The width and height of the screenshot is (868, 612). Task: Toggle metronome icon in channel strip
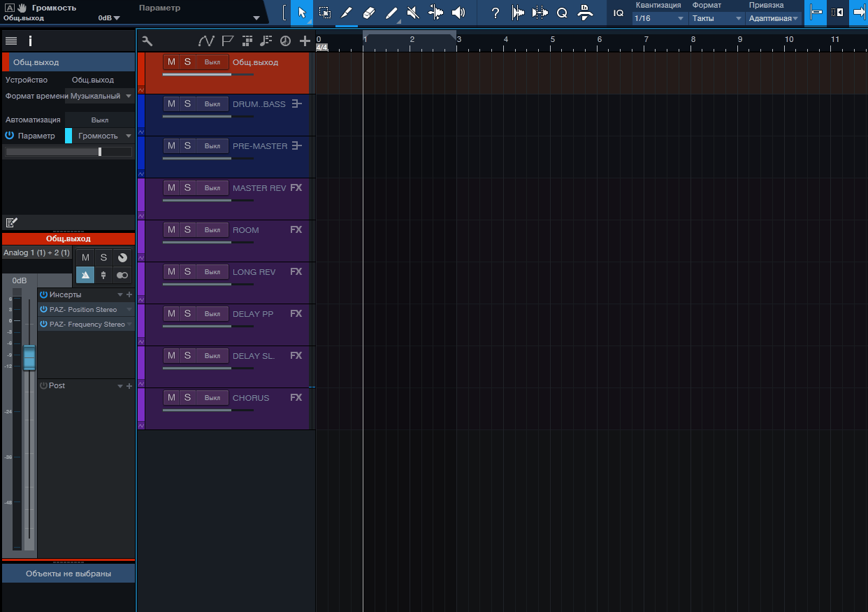[x=85, y=275]
